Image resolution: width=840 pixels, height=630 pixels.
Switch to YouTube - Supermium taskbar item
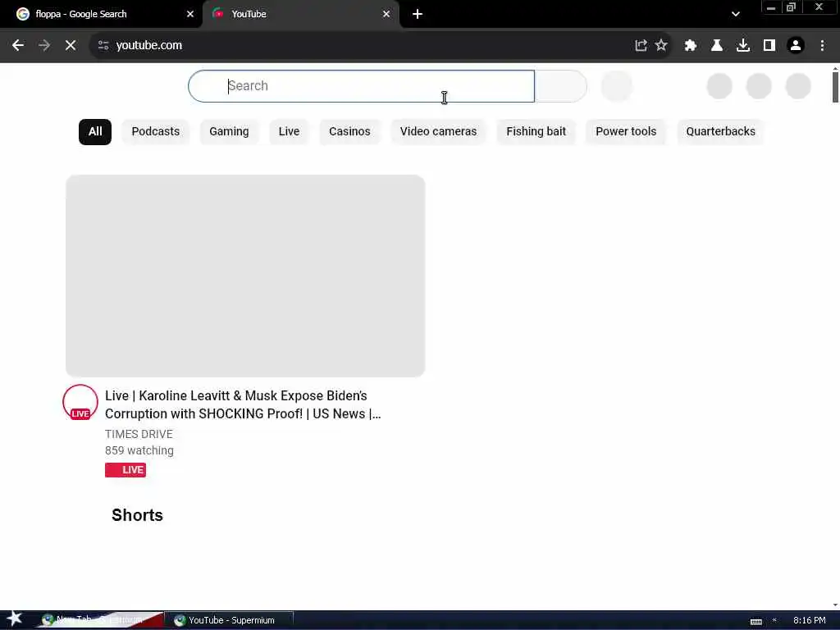[x=231, y=620]
